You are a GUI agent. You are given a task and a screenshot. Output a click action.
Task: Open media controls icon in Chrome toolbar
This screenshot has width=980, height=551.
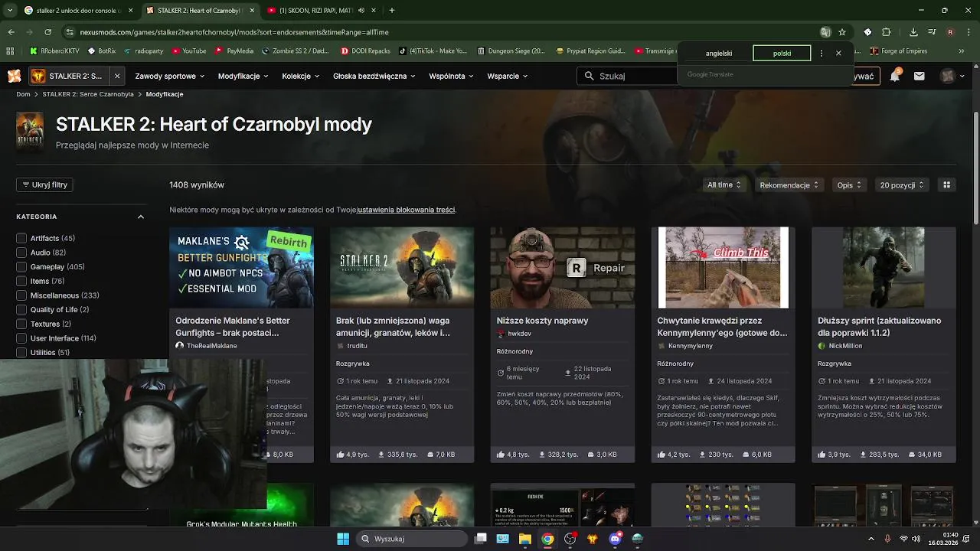coord(932,32)
